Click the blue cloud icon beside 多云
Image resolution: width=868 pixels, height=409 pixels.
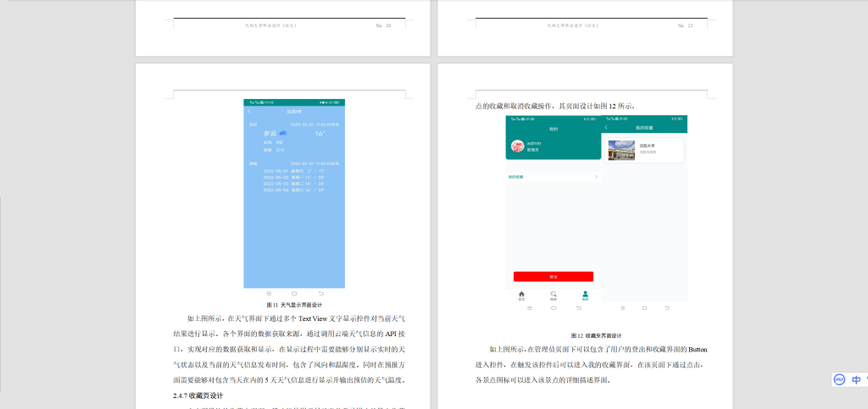pyautogui.click(x=283, y=133)
